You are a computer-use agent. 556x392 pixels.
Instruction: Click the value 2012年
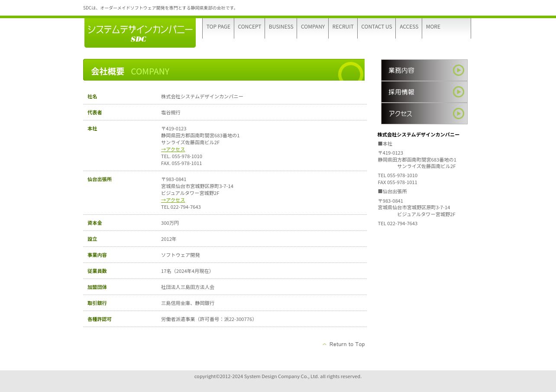pyautogui.click(x=168, y=239)
